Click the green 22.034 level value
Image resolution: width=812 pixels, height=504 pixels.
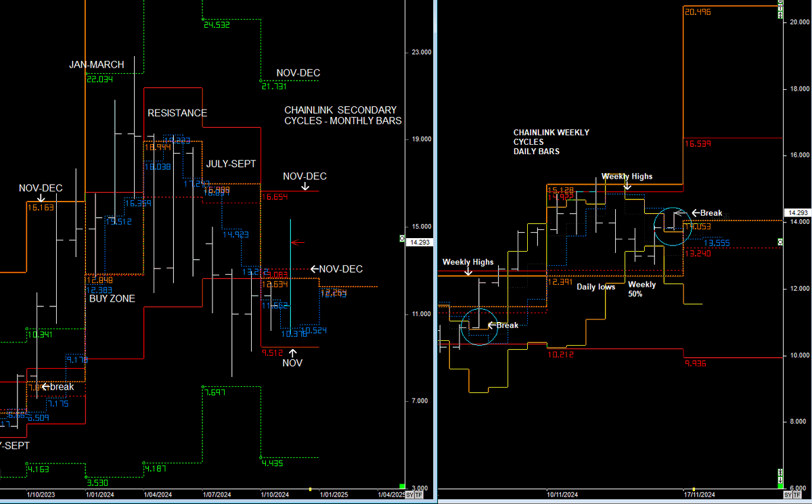point(99,79)
